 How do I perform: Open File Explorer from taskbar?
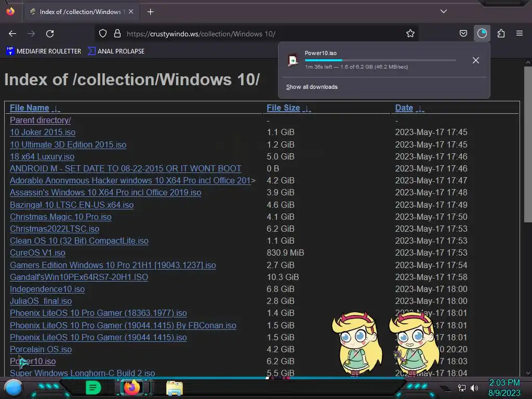click(175, 388)
